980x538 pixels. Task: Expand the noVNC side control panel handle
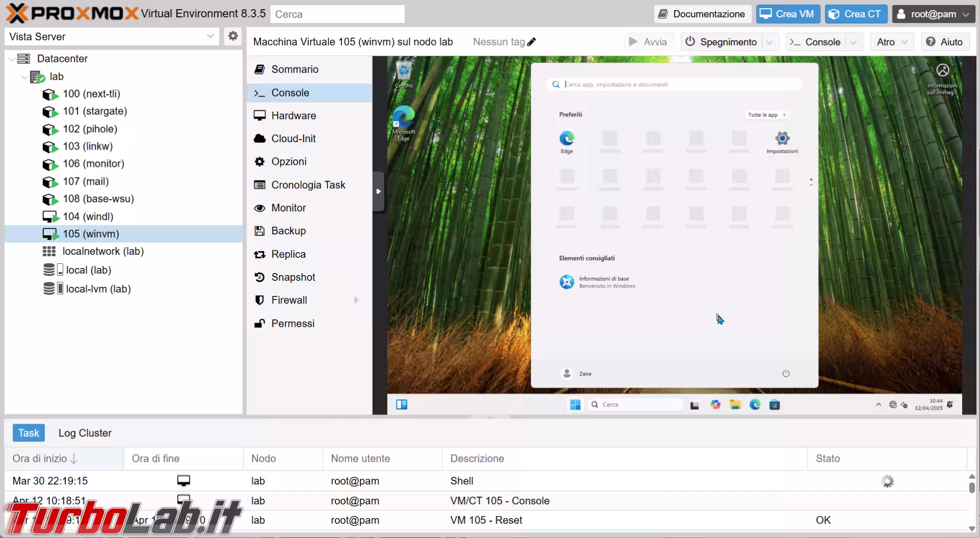pyautogui.click(x=378, y=191)
